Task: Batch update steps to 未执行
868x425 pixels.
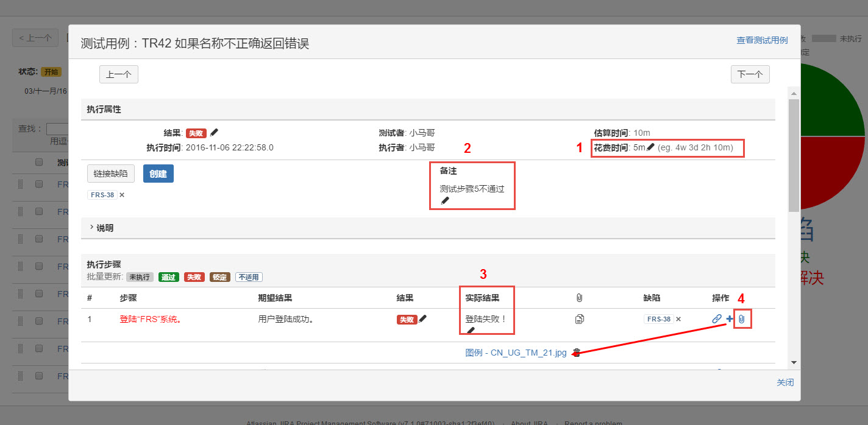Action: click(140, 277)
